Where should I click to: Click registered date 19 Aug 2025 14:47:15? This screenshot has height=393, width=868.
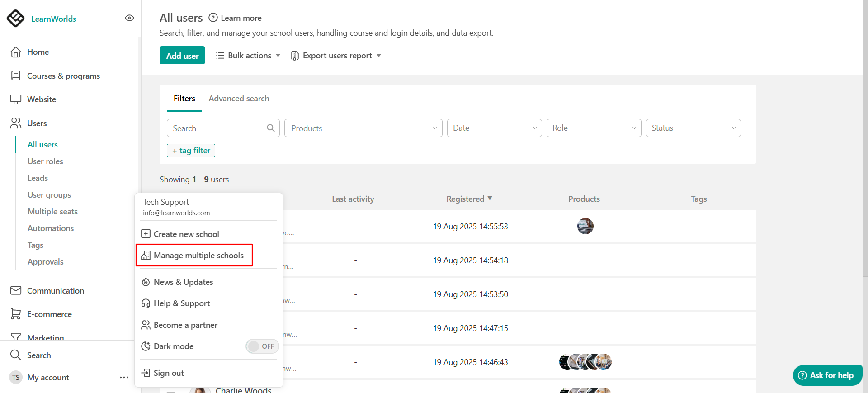[470, 328]
